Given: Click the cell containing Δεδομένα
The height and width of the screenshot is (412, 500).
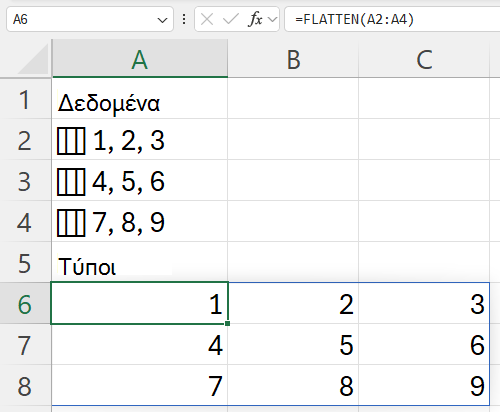Looking at the screenshot, I should (140, 99).
